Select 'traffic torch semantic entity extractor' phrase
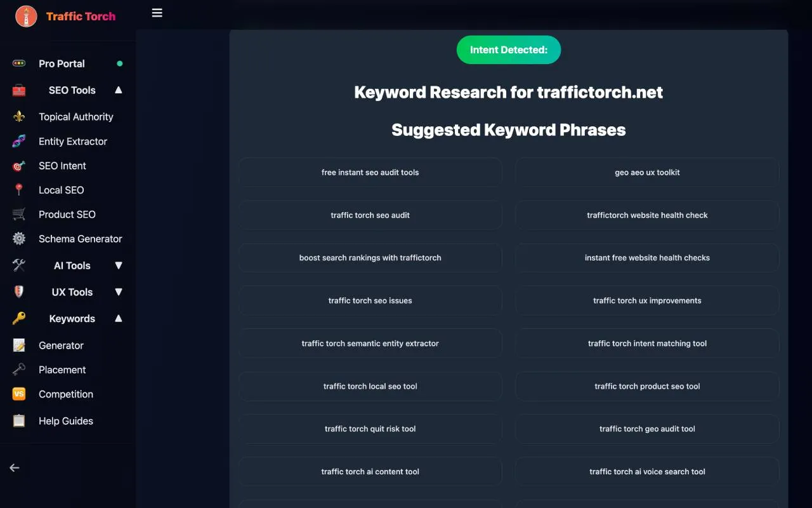Image resolution: width=812 pixels, height=508 pixels. (370, 344)
